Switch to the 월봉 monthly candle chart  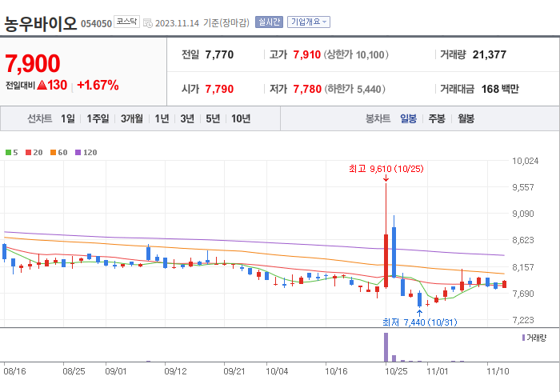[466, 118]
